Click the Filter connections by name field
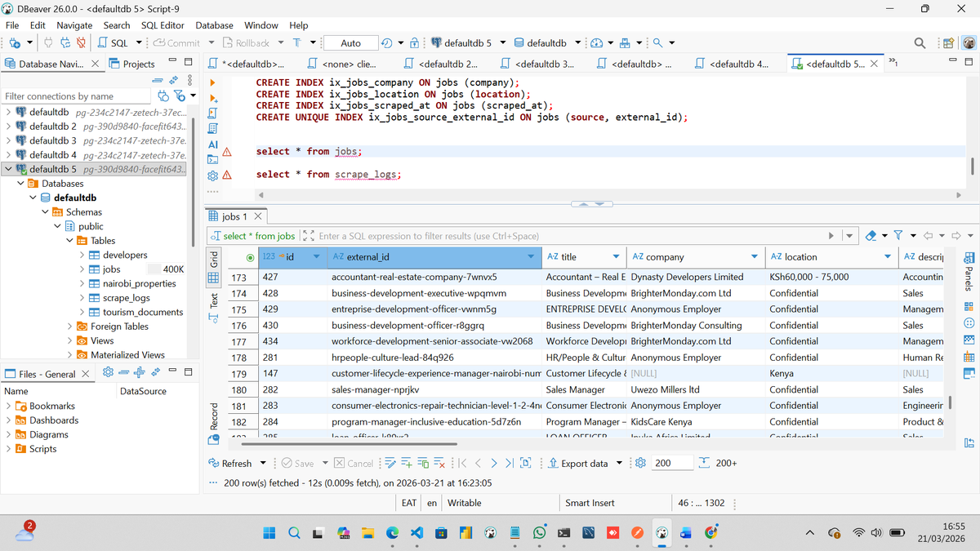The width and height of the screenshot is (980, 551). (78, 96)
